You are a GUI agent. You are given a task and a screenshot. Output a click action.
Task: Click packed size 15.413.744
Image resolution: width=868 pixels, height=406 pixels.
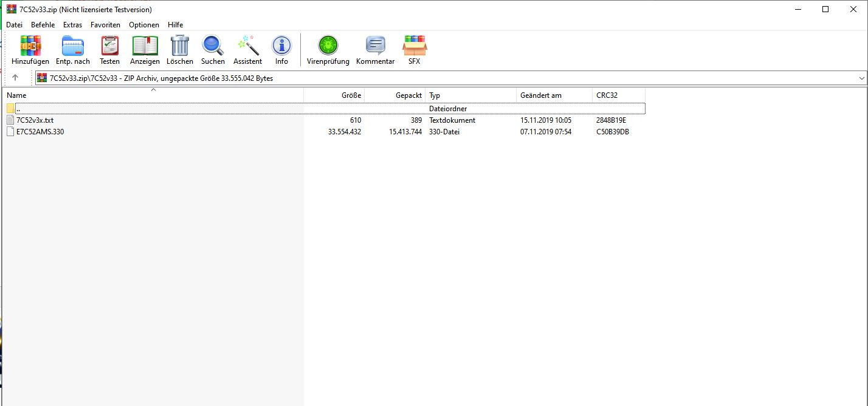pyautogui.click(x=405, y=132)
